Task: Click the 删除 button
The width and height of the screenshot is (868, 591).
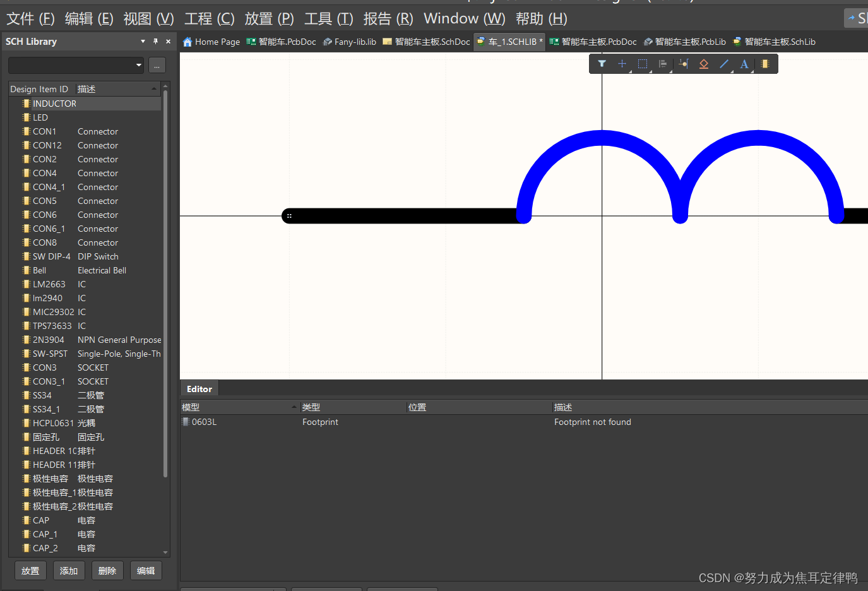Action: click(x=107, y=571)
